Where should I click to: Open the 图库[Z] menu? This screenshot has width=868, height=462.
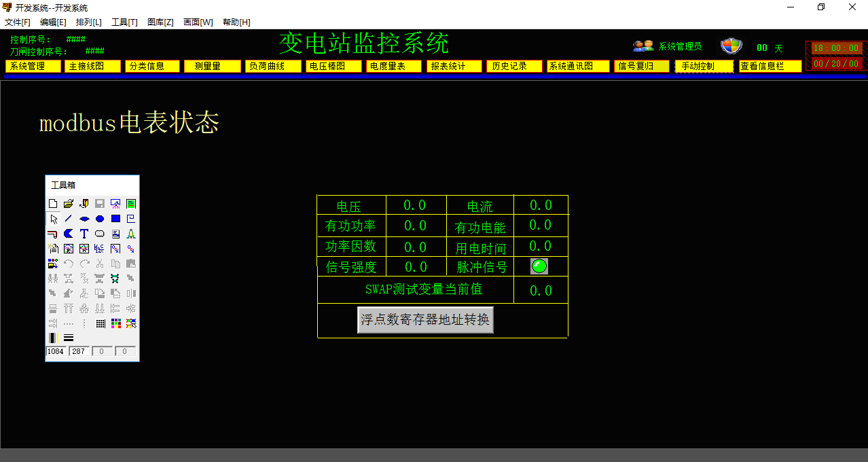point(161,22)
